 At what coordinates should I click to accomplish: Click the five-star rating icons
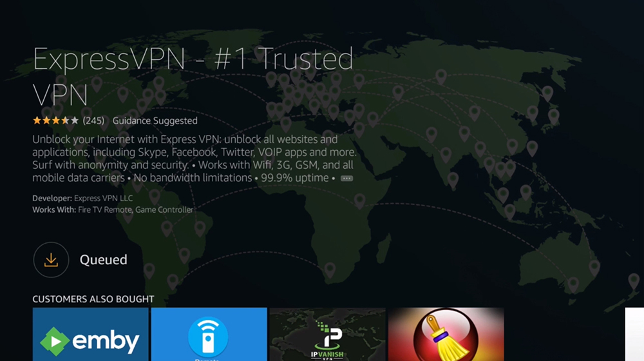(x=55, y=121)
